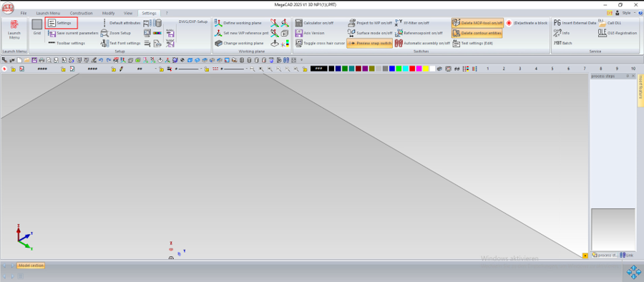Toggle Delete contour entities switch
This screenshot has height=282, width=644.
tap(477, 33)
